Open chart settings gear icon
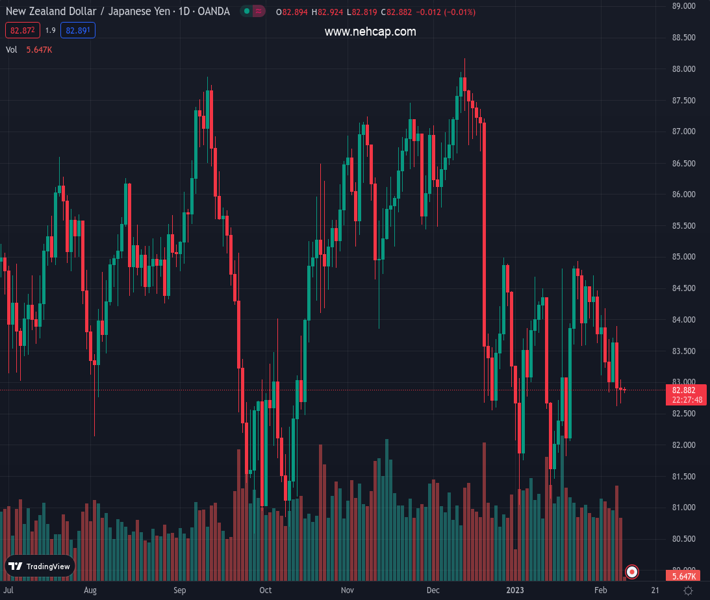Image resolution: width=710 pixels, height=600 pixels. 688,591
